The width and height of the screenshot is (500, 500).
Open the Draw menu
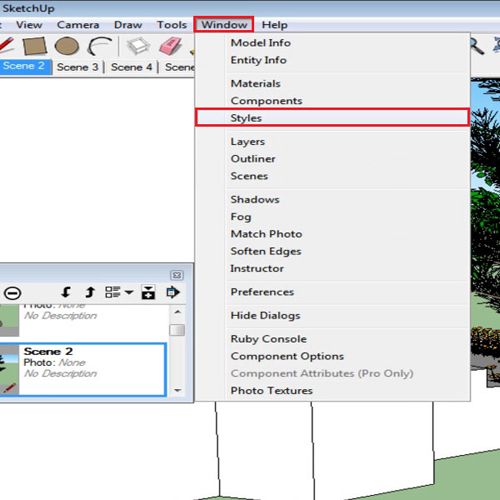tap(128, 25)
